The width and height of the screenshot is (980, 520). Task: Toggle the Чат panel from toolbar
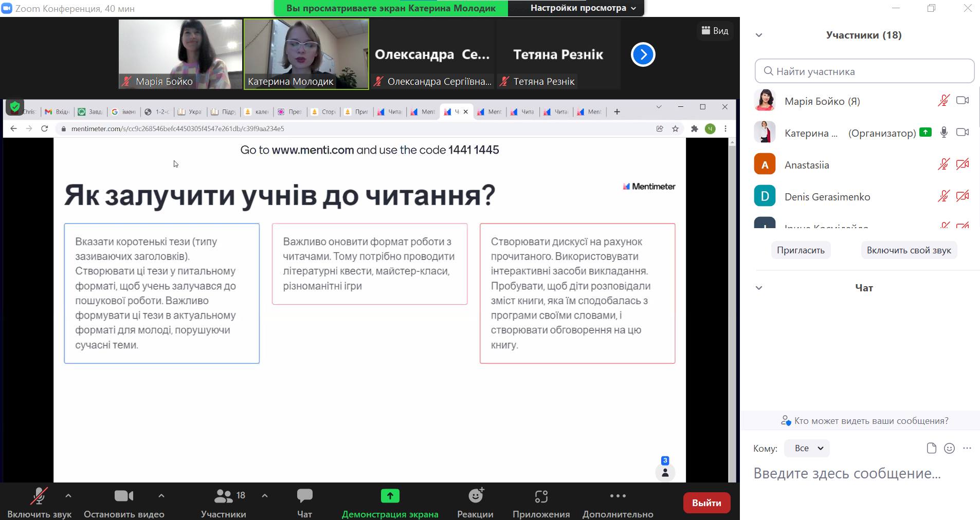304,496
